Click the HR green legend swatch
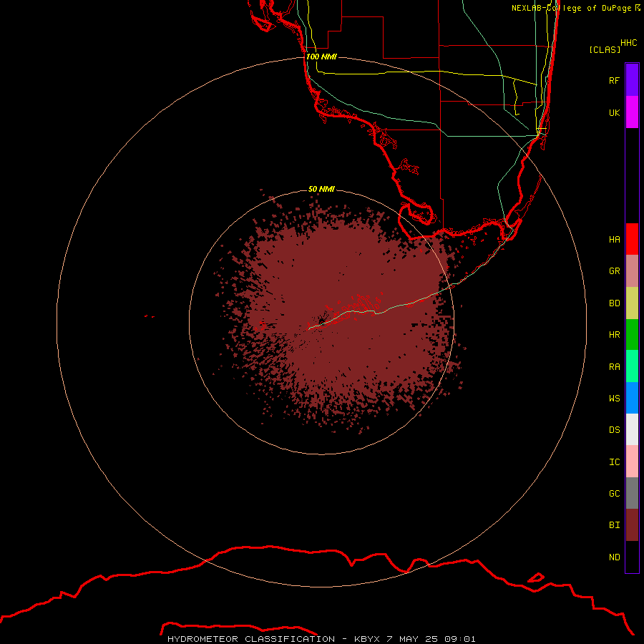This screenshot has width=644, height=644. pos(632,335)
